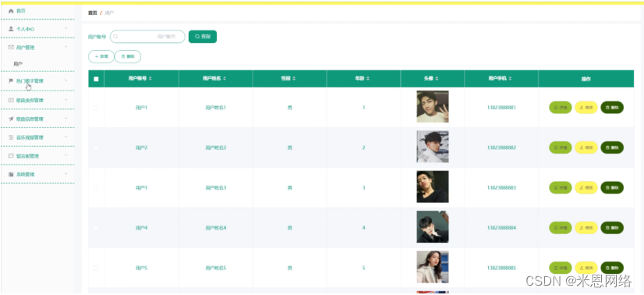Screen dimensions: 644x295
Task: Click the 用户3 account cell
Action: [141, 188]
